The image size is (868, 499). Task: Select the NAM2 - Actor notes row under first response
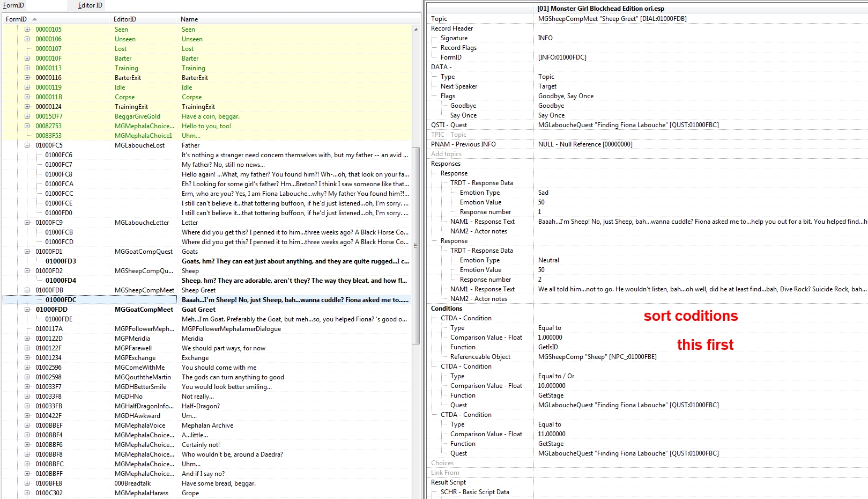[x=647, y=231]
